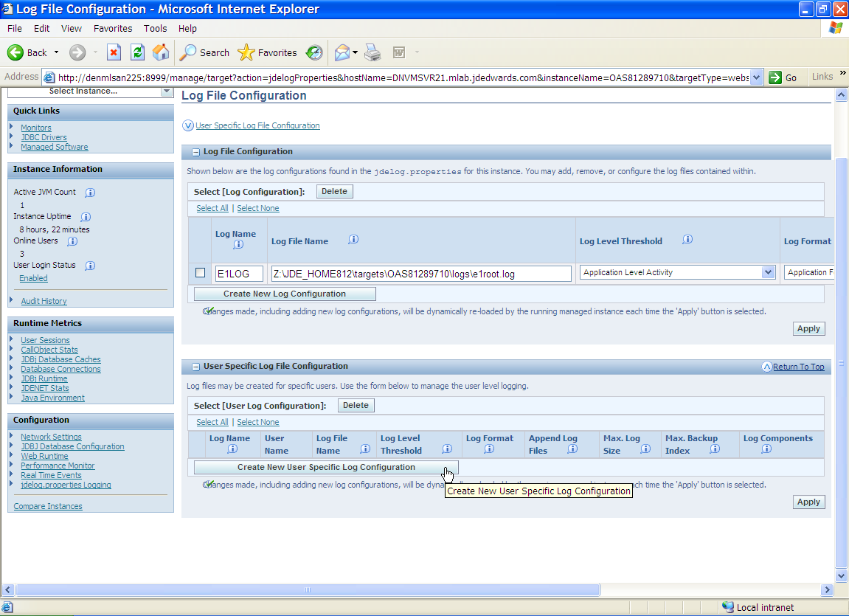Click the Return To Top link
The image size is (849, 616).
(799, 367)
